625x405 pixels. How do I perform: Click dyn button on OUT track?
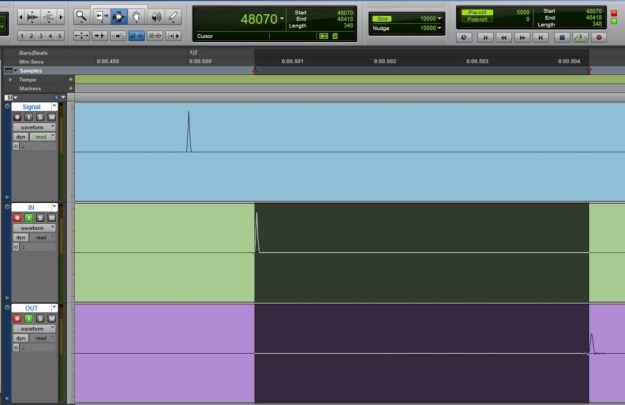pyautogui.click(x=21, y=338)
